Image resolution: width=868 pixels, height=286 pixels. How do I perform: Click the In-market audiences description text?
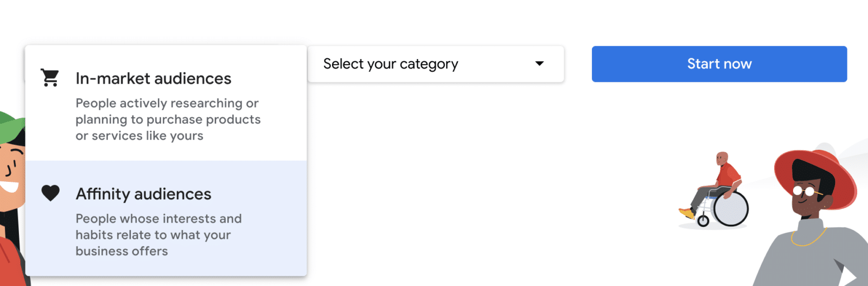(x=168, y=119)
